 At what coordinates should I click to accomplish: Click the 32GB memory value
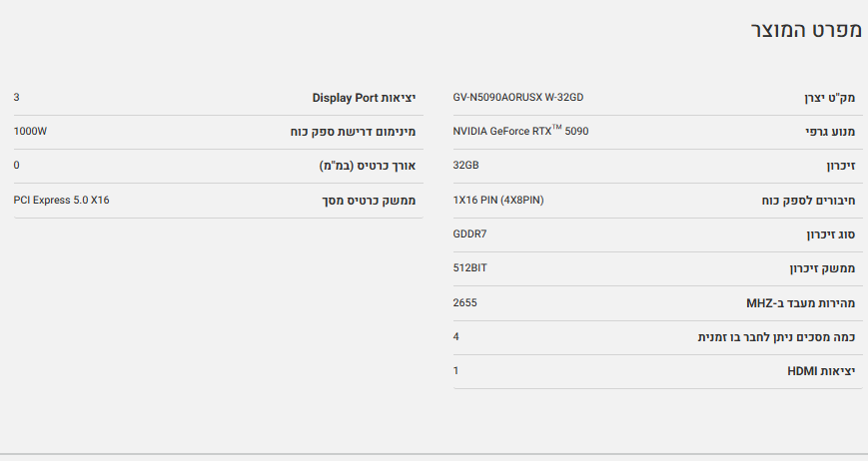coord(465,165)
